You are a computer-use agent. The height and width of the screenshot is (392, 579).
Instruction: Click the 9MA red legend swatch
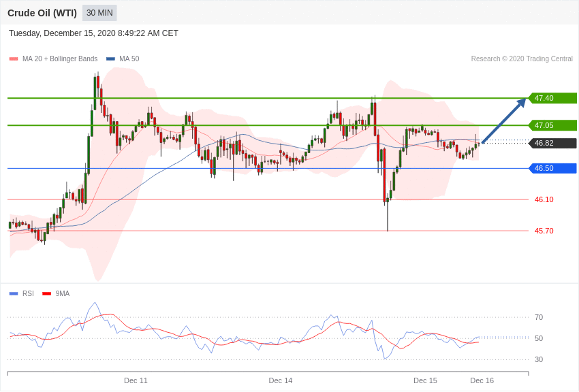click(x=47, y=293)
